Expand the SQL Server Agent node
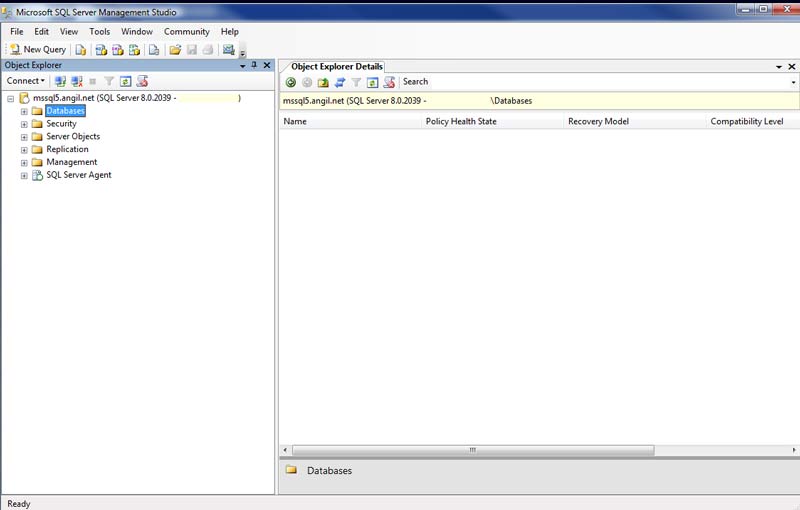 [24, 175]
